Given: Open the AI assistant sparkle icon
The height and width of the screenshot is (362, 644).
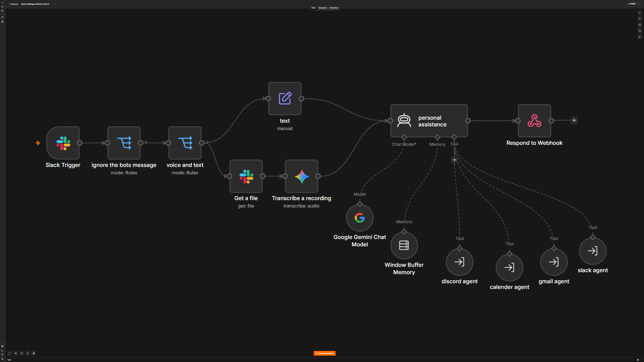Looking at the screenshot, I should pyautogui.click(x=640, y=37).
